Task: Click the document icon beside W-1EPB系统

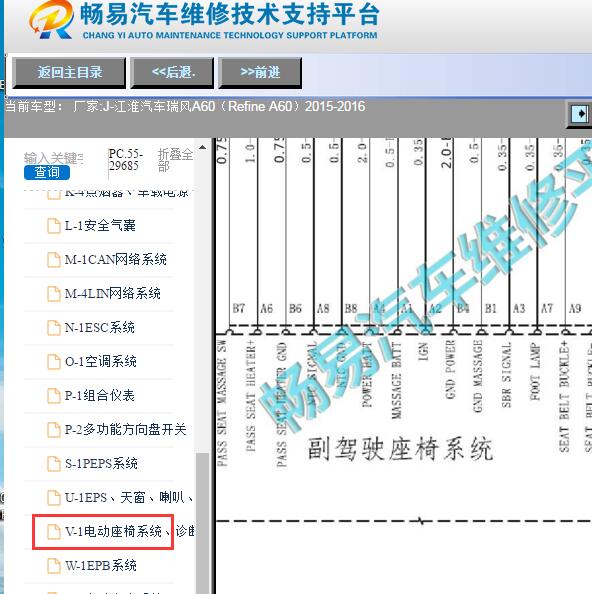Action: pos(53,566)
